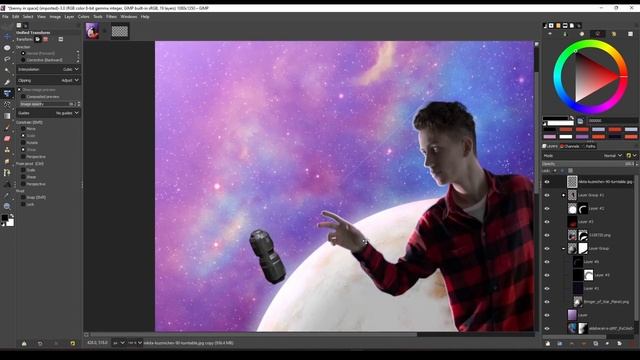This screenshot has height=360, width=640.
Task: Select the Gradient tool
Action: pos(7,116)
